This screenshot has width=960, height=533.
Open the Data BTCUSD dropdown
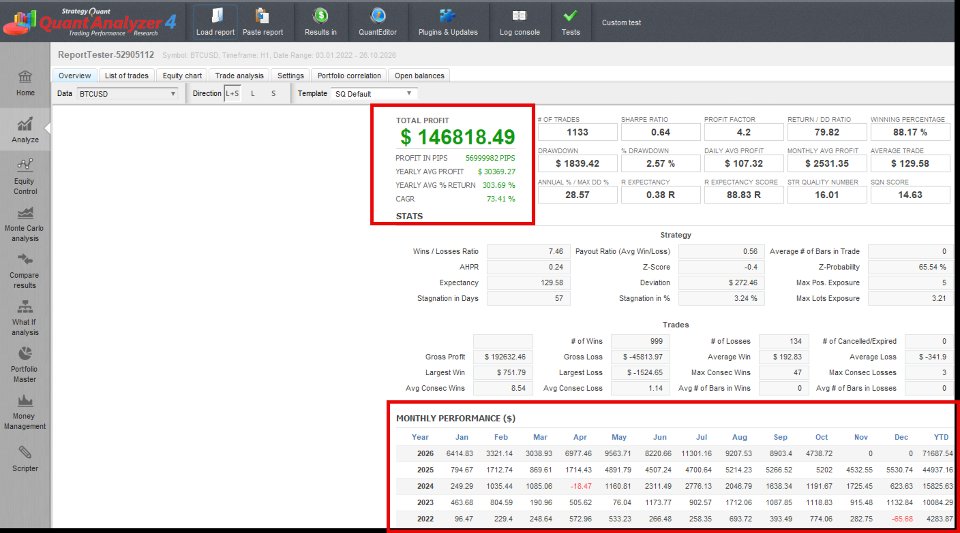click(127, 94)
